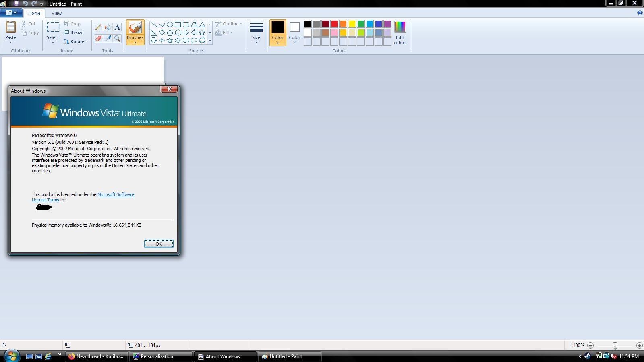Click OK in About Windows dialog
644x362 pixels.
coord(159,244)
